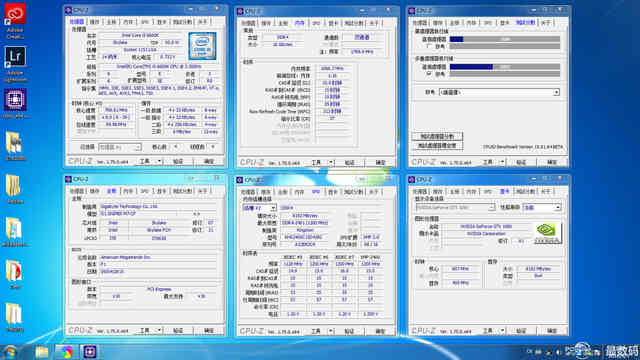
Task: Click the multi-thread reference score bar
Action: pyautogui.click(x=504, y=74)
